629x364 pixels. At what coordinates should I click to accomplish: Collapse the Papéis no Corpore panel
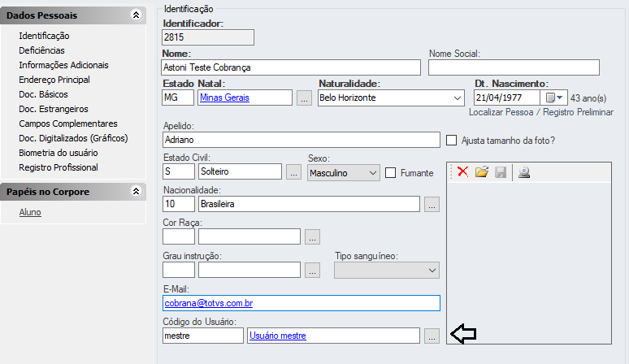(136, 191)
